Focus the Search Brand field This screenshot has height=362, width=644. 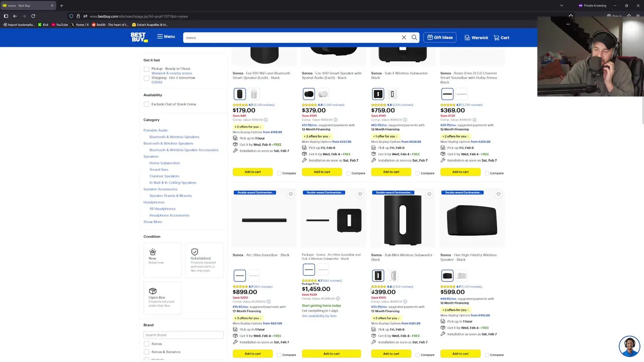tap(184, 335)
